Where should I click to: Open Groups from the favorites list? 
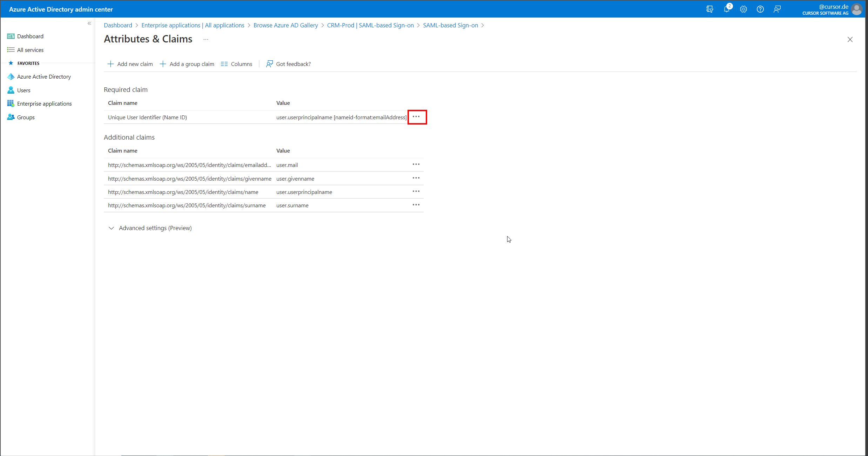tap(26, 117)
